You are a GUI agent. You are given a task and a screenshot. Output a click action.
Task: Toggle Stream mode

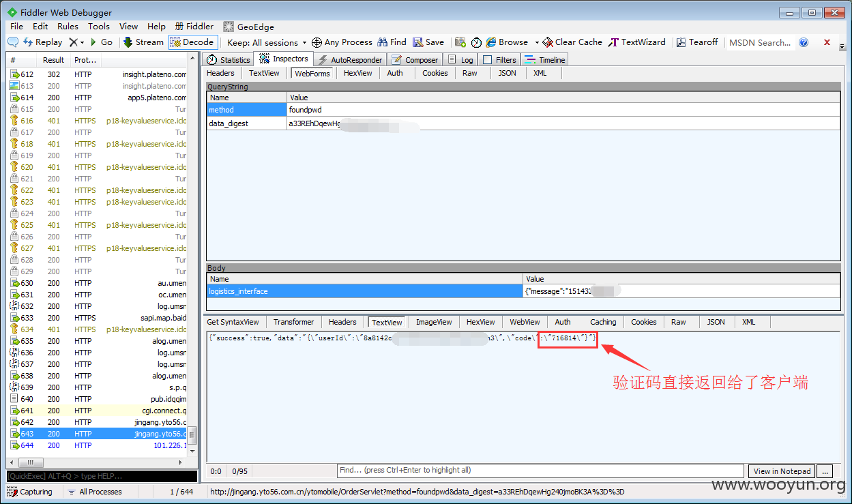[143, 42]
